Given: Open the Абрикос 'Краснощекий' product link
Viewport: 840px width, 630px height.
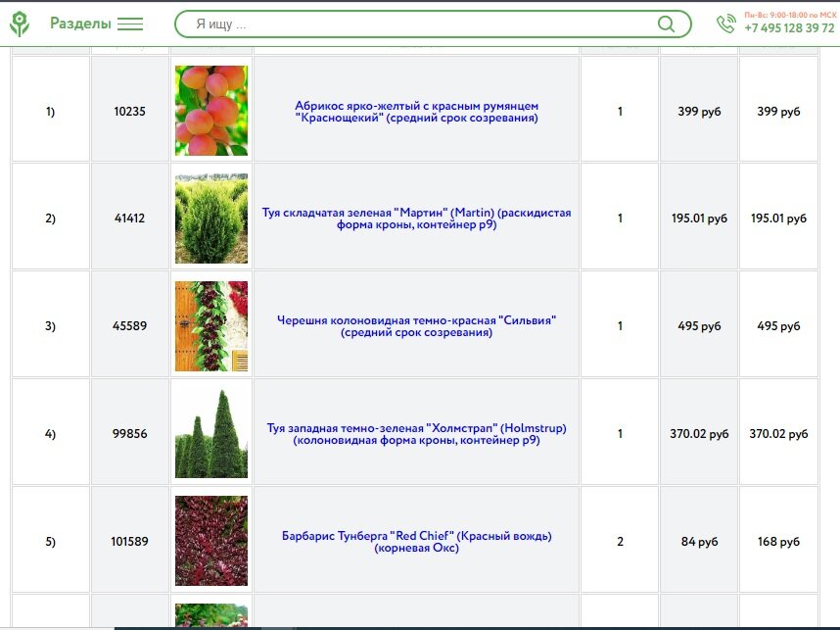Looking at the screenshot, I should click(x=417, y=112).
